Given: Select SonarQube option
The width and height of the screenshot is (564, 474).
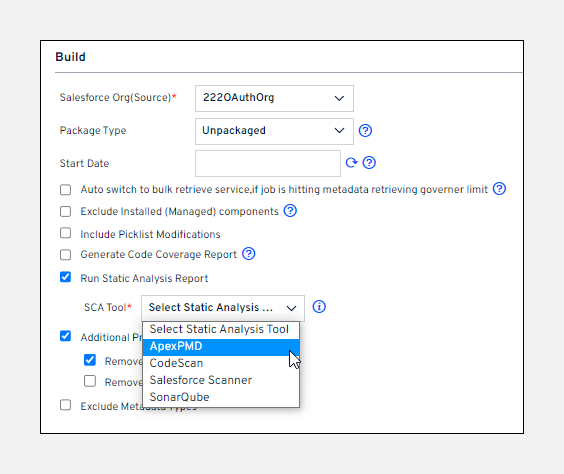Looking at the screenshot, I should pos(221,397).
